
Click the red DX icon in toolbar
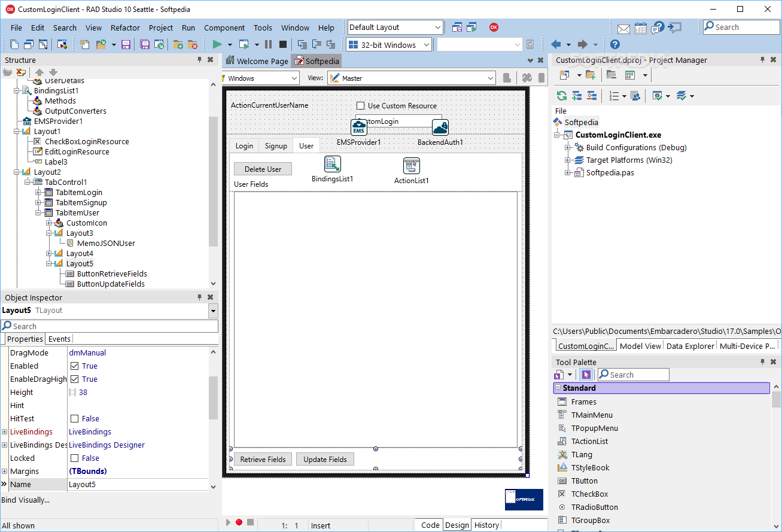tap(494, 27)
